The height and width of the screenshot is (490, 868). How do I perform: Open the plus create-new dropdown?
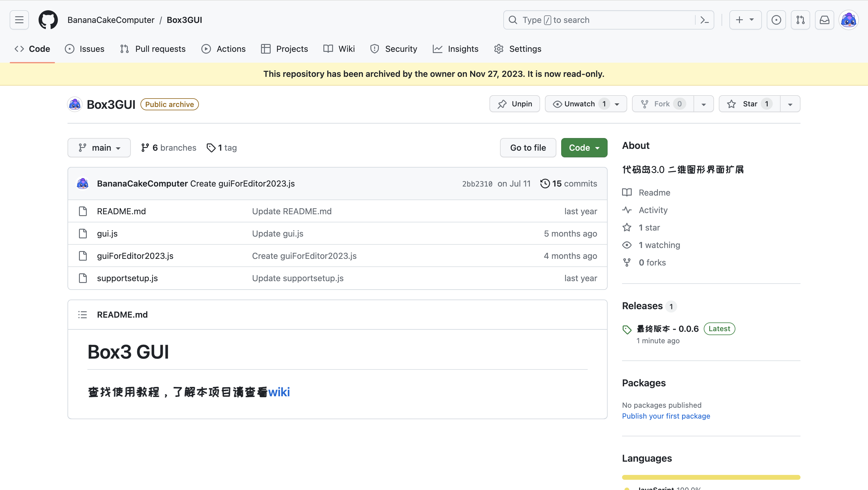click(x=745, y=20)
